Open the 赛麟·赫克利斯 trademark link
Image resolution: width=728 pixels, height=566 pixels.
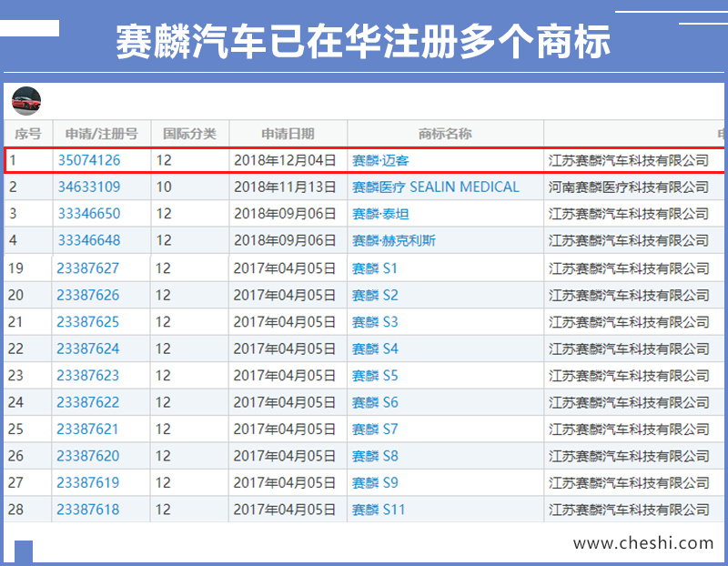pyautogui.click(x=394, y=240)
